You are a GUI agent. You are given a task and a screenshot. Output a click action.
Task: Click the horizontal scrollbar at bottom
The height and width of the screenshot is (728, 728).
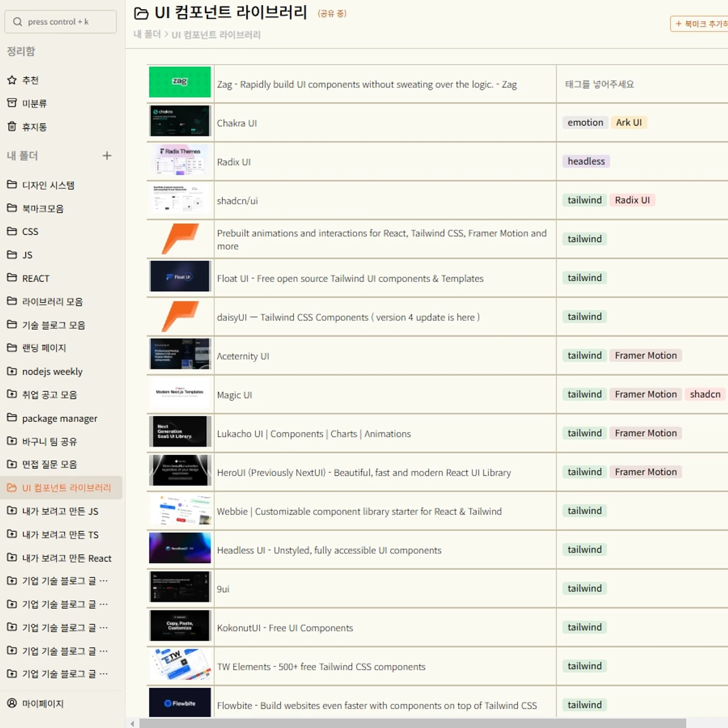click(413, 723)
